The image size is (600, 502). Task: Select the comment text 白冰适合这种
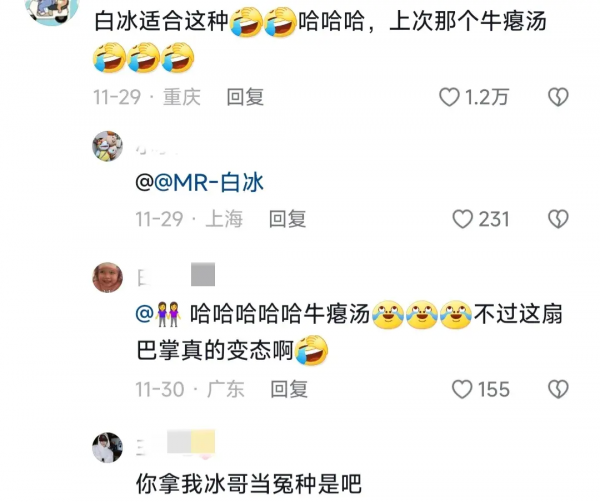(x=161, y=21)
